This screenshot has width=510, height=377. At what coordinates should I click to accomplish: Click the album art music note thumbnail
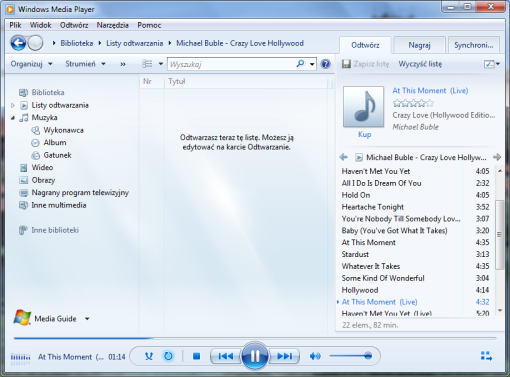pyautogui.click(x=363, y=107)
